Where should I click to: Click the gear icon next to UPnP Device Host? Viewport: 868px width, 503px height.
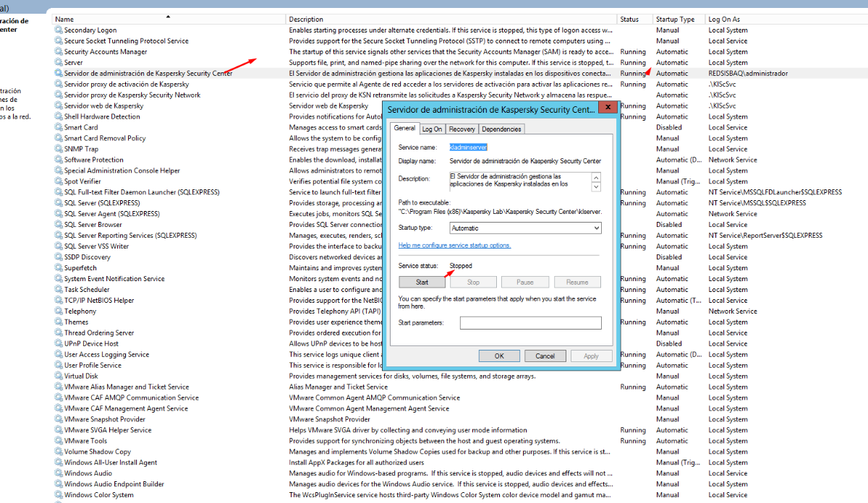[59, 344]
